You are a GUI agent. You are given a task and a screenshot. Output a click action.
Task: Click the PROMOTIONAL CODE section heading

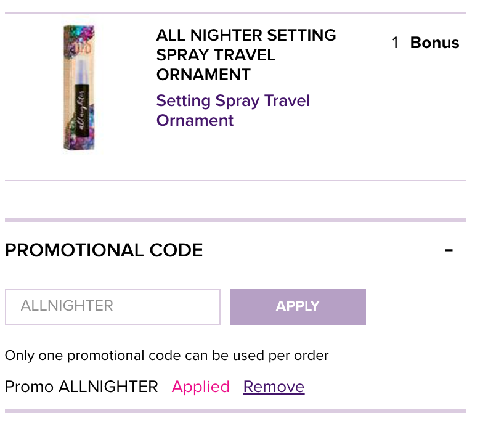104,250
